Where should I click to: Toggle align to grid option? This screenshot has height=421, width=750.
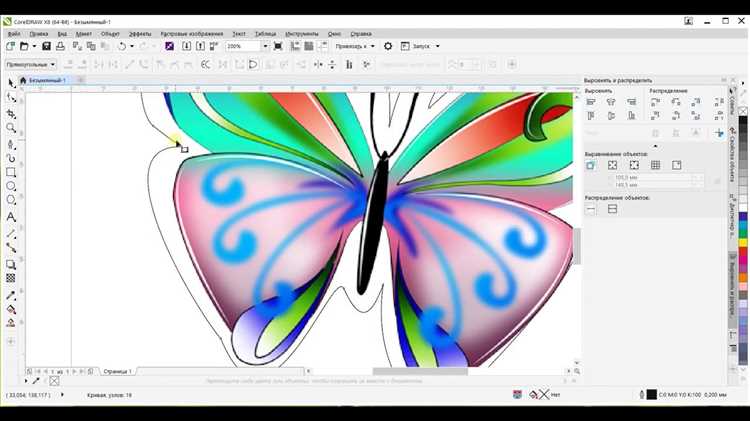click(655, 165)
